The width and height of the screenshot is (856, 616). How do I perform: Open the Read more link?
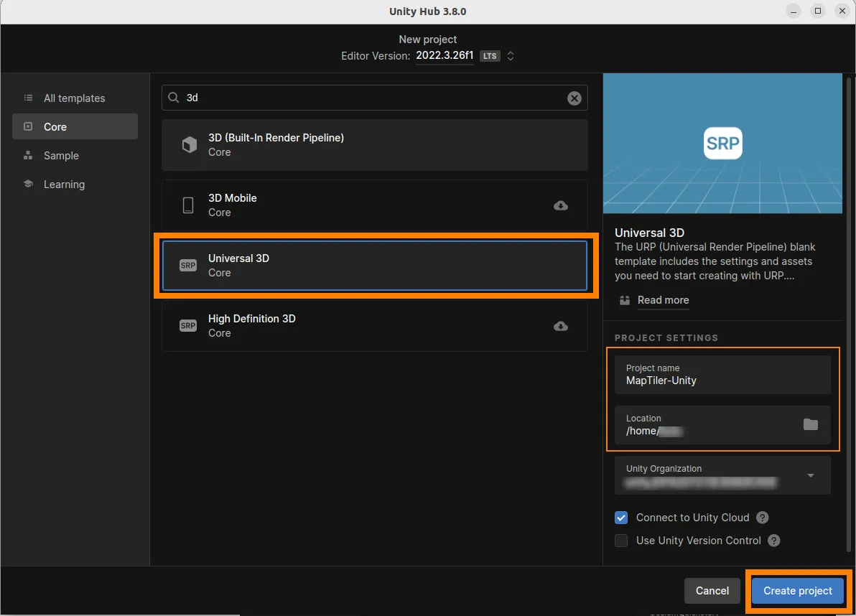(x=663, y=300)
